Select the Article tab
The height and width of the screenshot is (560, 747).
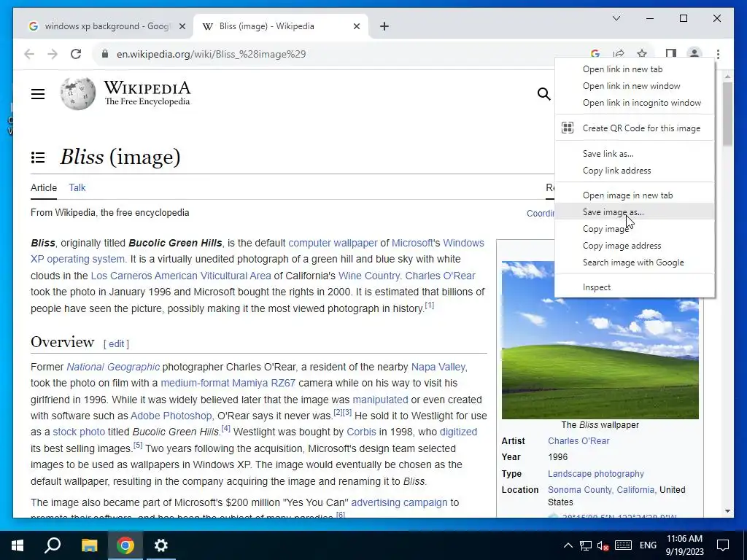43,187
